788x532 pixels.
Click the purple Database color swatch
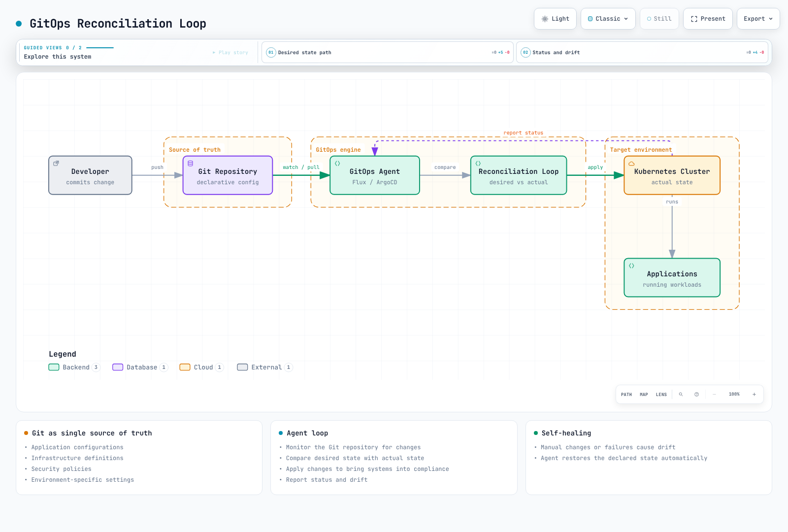click(118, 367)
